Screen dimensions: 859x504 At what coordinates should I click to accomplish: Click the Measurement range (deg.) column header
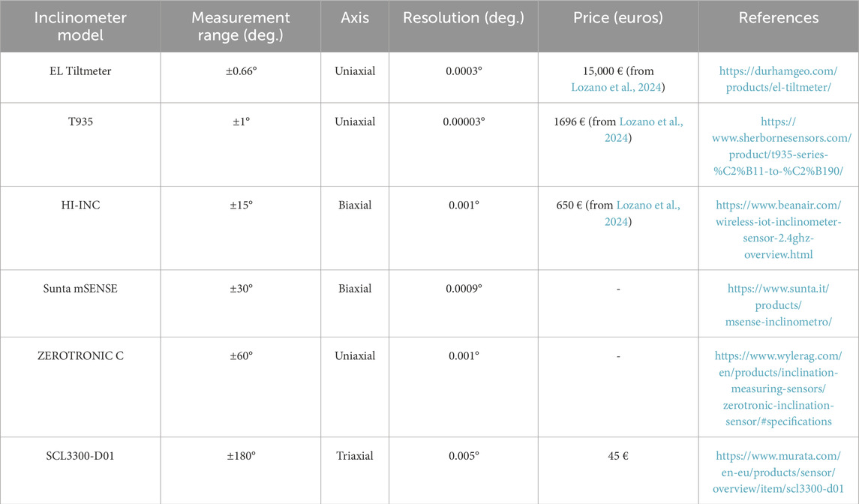(240, 26)
